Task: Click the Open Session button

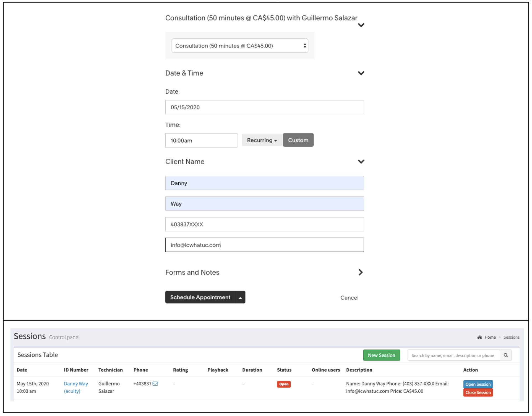Action: pos(478,384)
